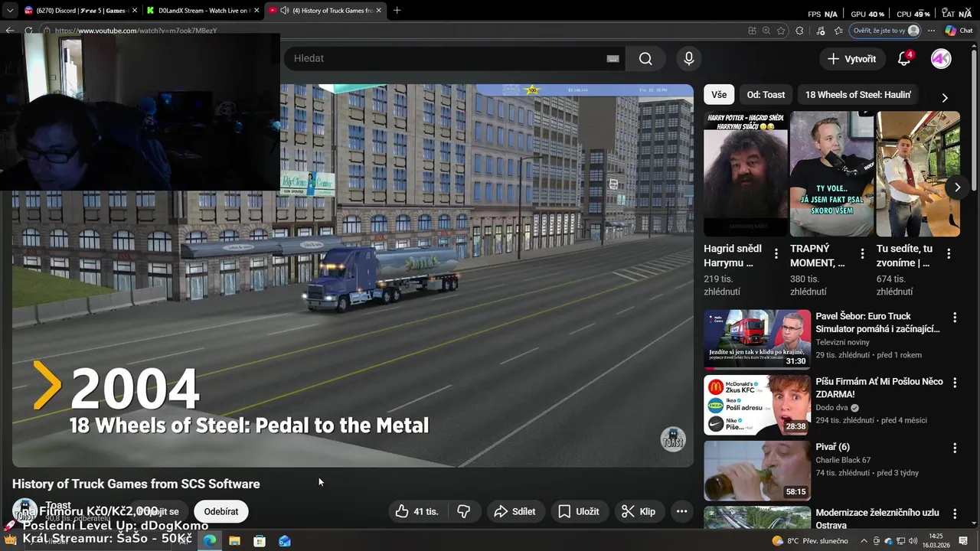
Task: Open Outlook from the taskbar
Action: 285,540
